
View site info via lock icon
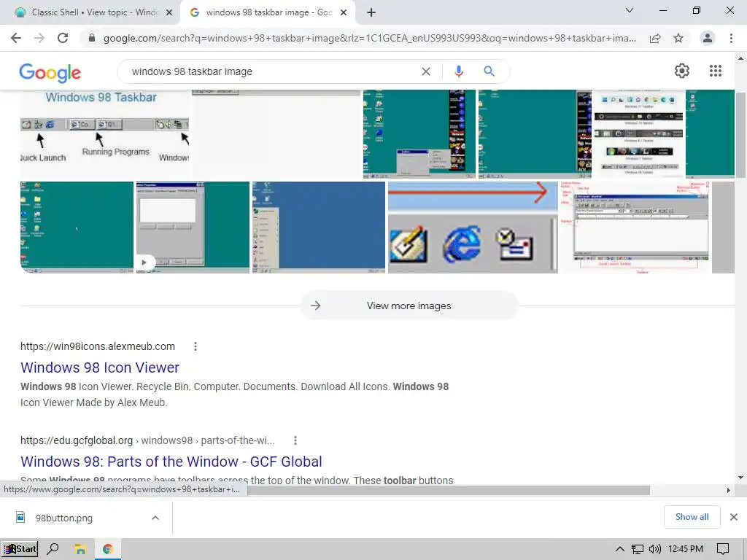91,38
